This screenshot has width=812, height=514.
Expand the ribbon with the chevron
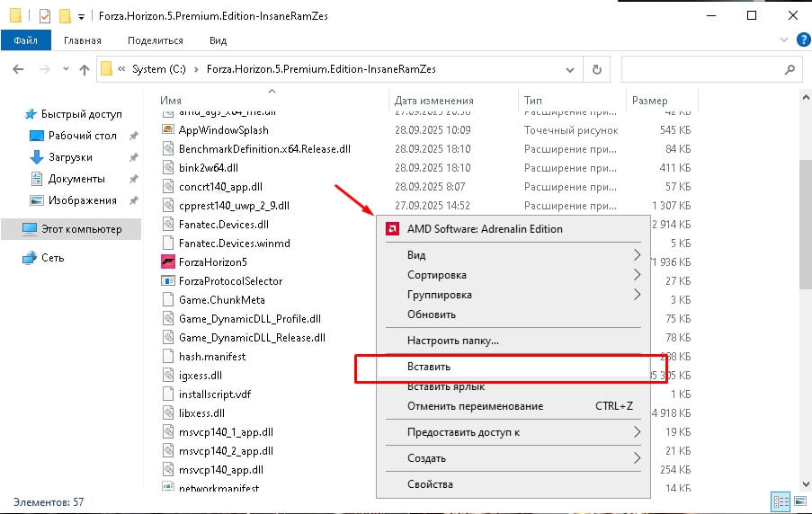(784, 40)
